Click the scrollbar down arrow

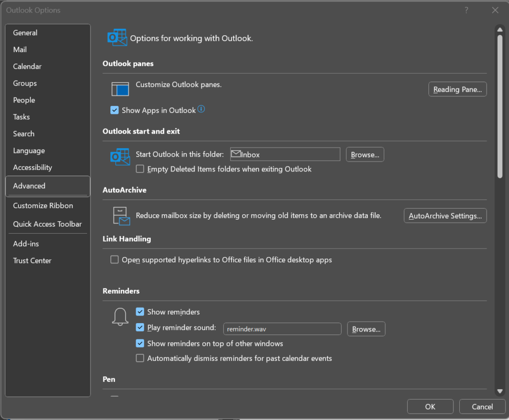pyautogui.click(x=500, y=391)
